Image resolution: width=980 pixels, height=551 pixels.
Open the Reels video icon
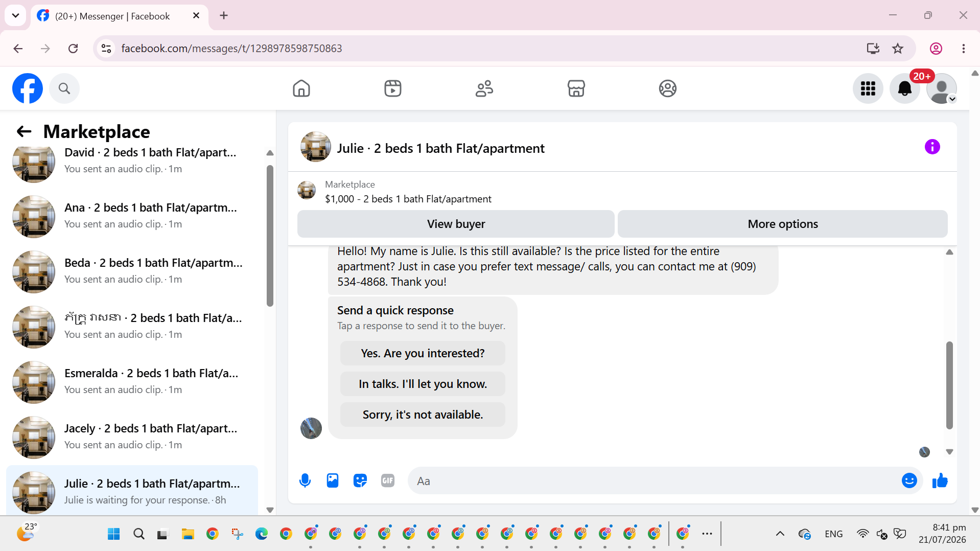pos(393,88)
